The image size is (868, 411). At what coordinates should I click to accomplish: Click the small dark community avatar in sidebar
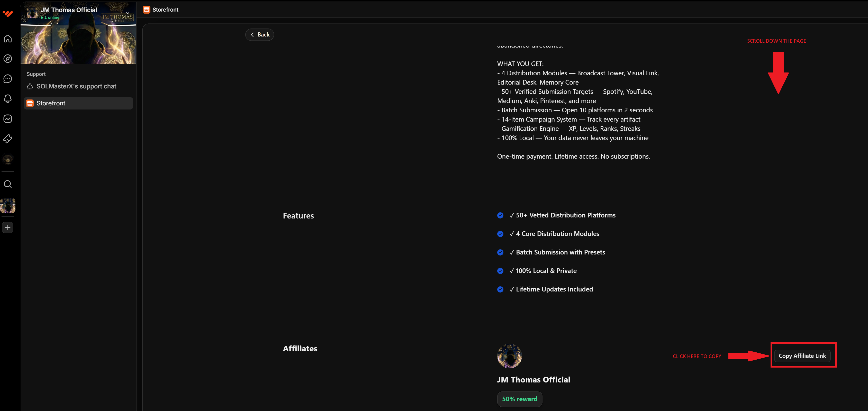(x=8, y=159)
